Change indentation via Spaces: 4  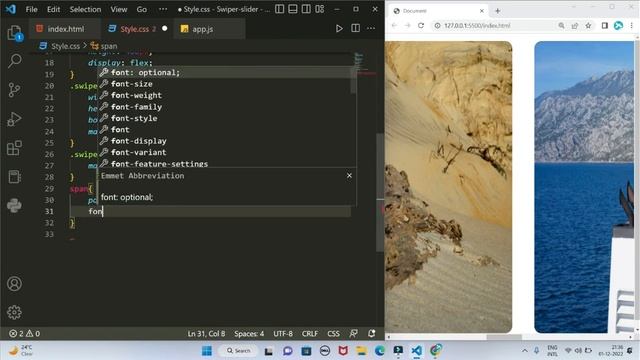pyautogui.click(x=249, y=333)
